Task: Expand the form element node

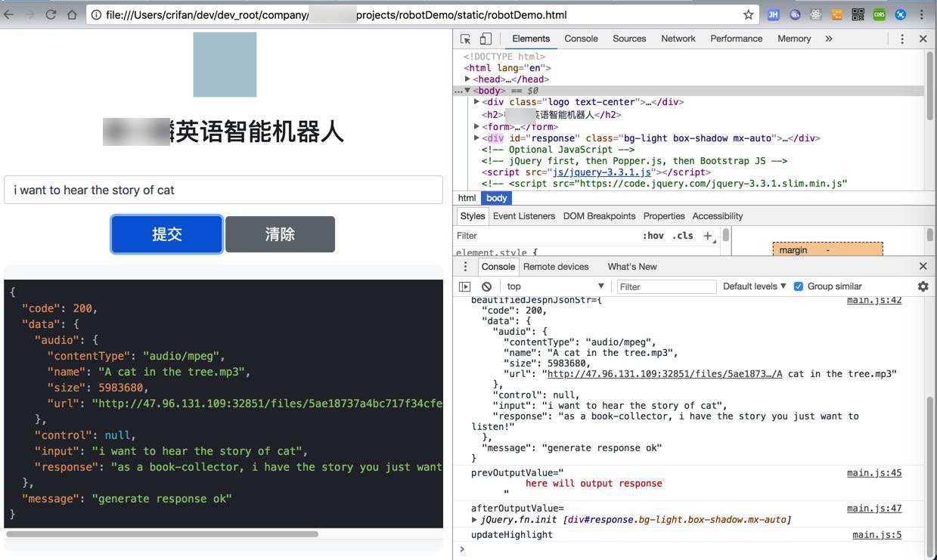Action: click(x=476, y=127)
